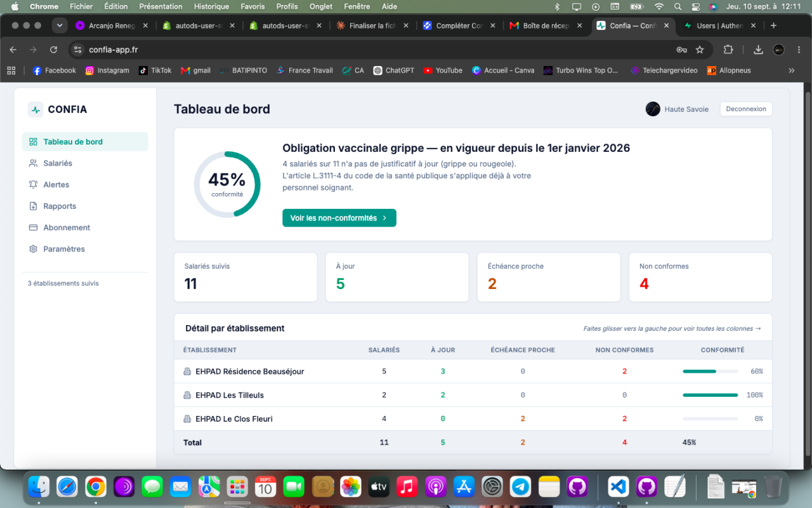Screen dimensions: 812x508
Task: Click the EHPAD Le Clos Fleuri row
Action: click(473, 419)
